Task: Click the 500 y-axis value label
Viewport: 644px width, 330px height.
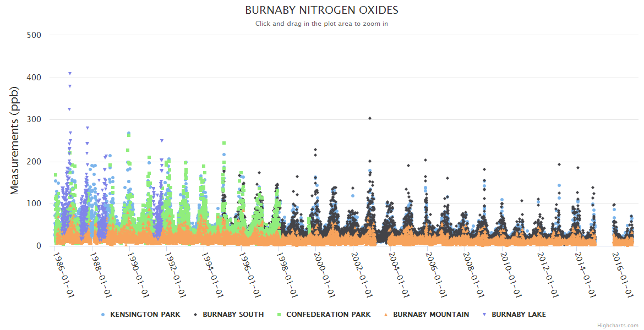Action: tap(34, 35)
